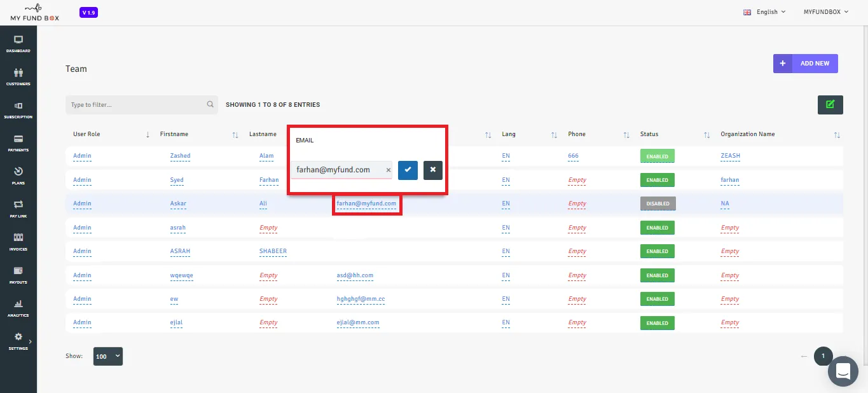Open Analytics from the sidebar
Screen dimensions: 868x393
coord(18,308)
